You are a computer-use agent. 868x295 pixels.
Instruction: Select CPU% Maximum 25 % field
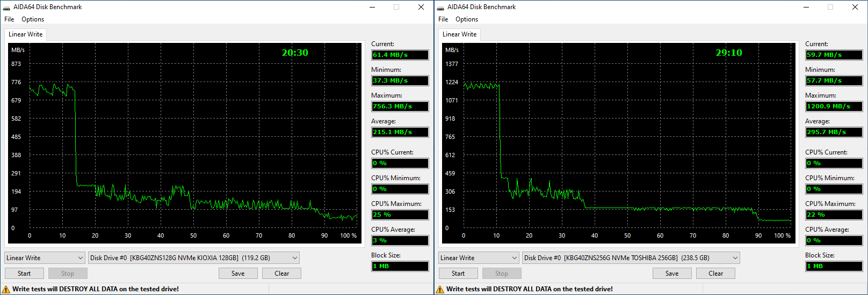[400, 215]
